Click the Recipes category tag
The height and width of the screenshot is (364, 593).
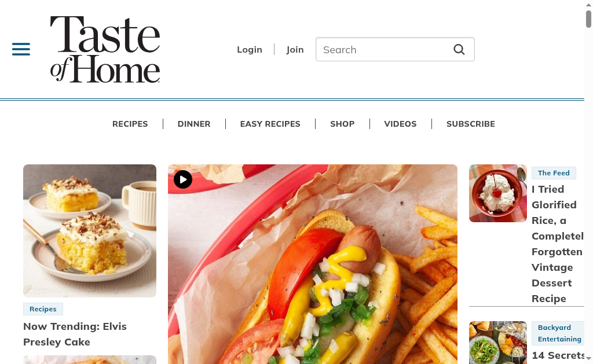tap(43, 309)
